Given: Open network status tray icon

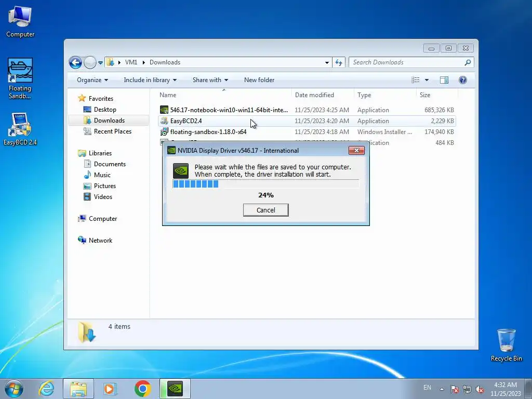Looking at the screenshot, I should 467,389.
